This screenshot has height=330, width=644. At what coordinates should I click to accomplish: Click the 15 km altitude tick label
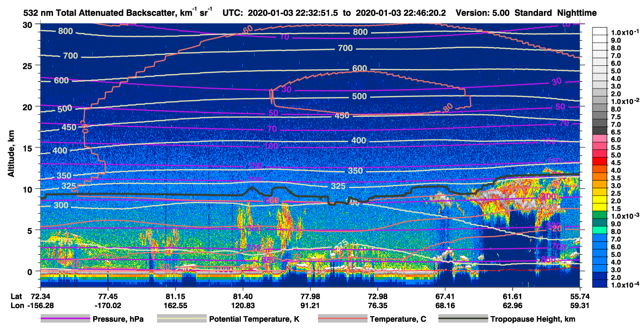[x=28, y=148]
